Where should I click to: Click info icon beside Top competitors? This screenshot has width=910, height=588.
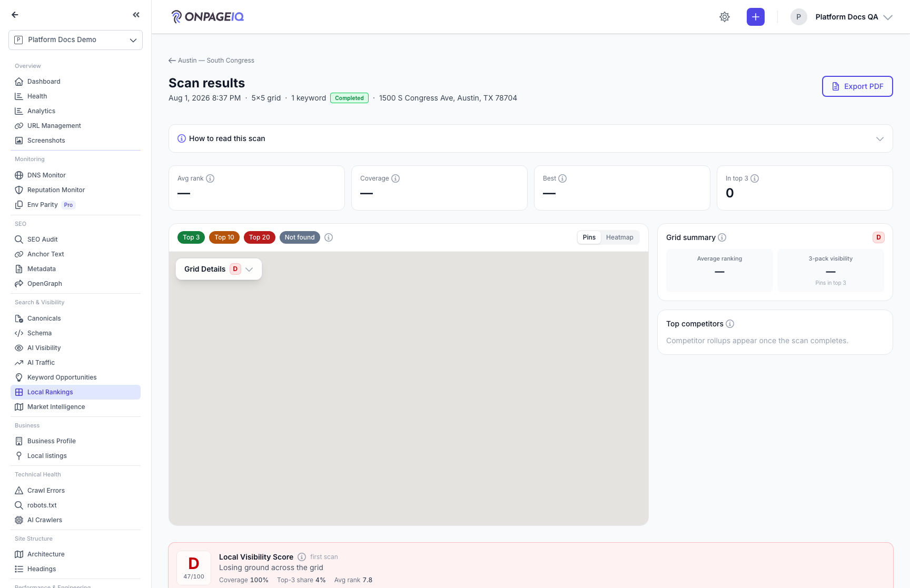(x=730, y=324)
